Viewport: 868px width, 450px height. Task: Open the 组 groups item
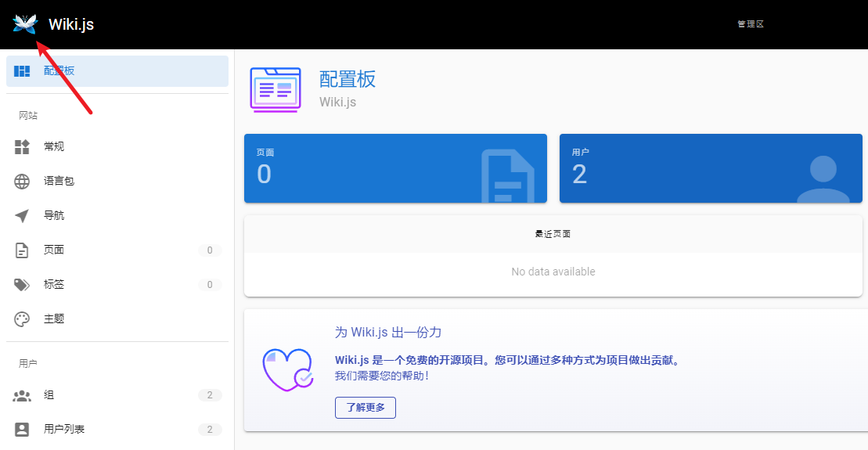pos(117,395)
